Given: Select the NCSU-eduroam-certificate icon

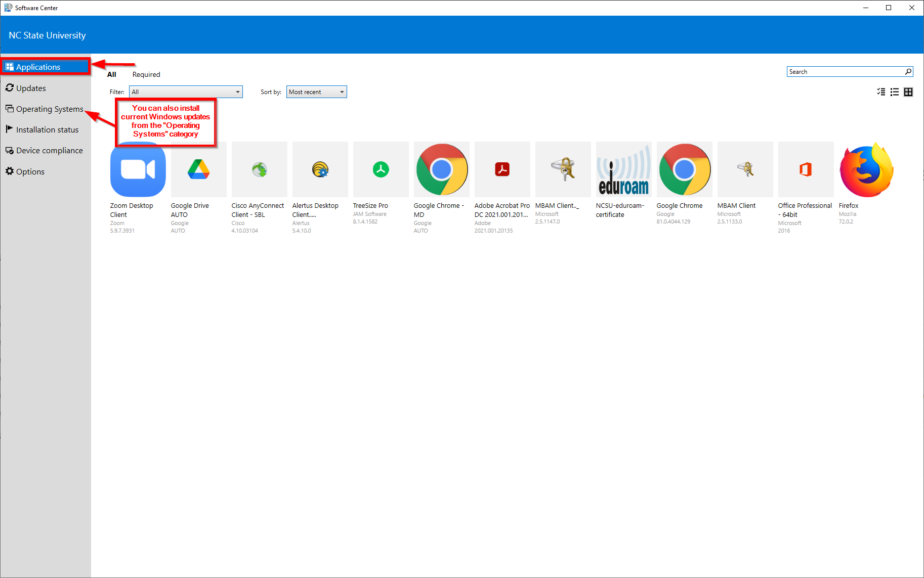Looking at the screenshot, I should coord(623,169).
